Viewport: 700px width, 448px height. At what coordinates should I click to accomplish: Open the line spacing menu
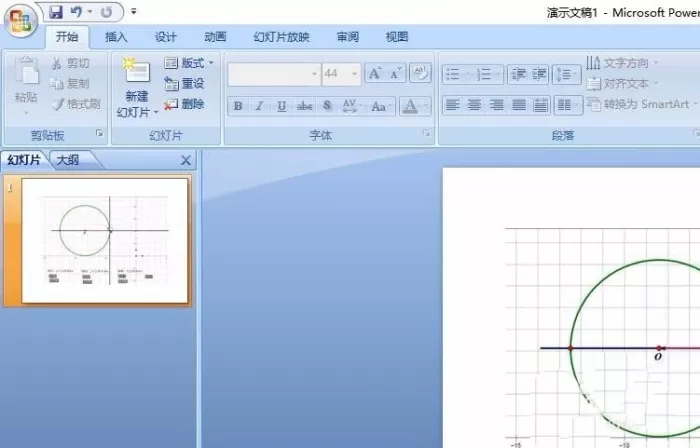pos(567,74)
